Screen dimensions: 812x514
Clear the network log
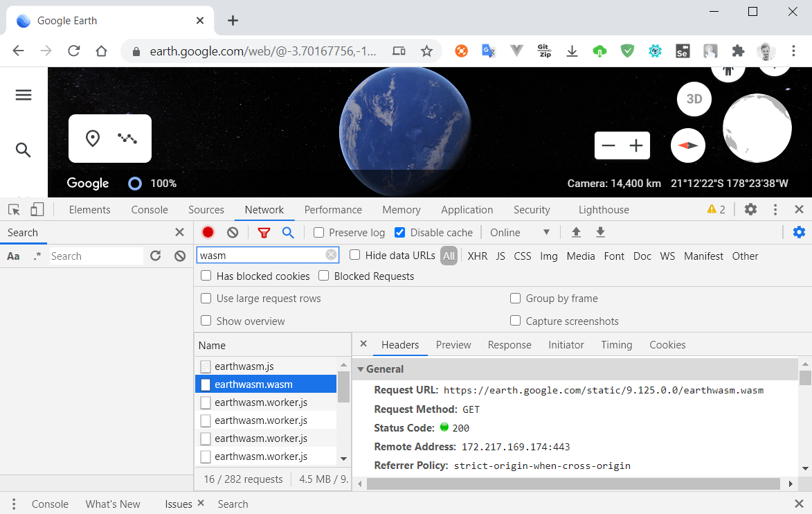click(233, 233)
